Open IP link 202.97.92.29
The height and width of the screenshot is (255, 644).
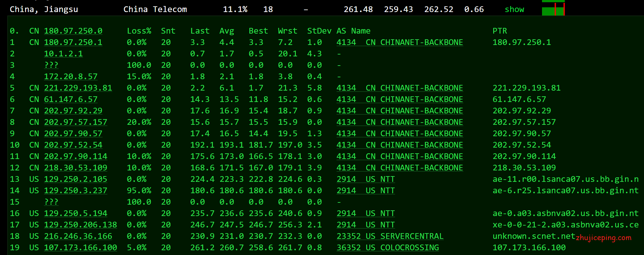pyautogui.click(x=73, y=111)
